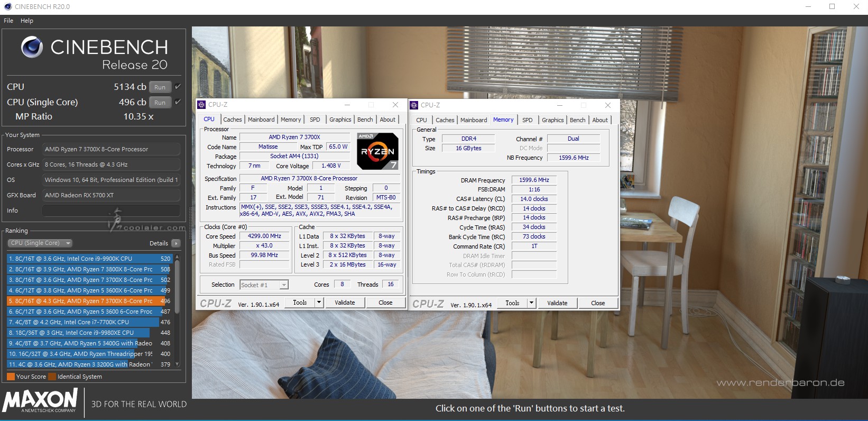This screenshot has height=421, width=868.
Task: Click Validate button in left CPU-Z window
Action: click(345, 303)
